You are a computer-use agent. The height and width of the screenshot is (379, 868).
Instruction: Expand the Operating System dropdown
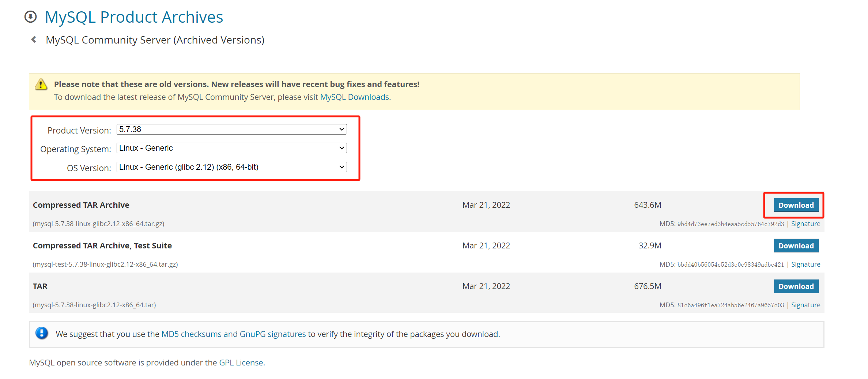pos(231,148)
